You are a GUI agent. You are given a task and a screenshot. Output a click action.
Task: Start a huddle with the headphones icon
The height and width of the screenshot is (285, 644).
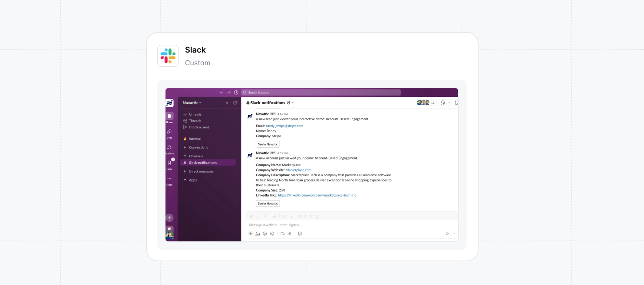(x=443, y=103)
